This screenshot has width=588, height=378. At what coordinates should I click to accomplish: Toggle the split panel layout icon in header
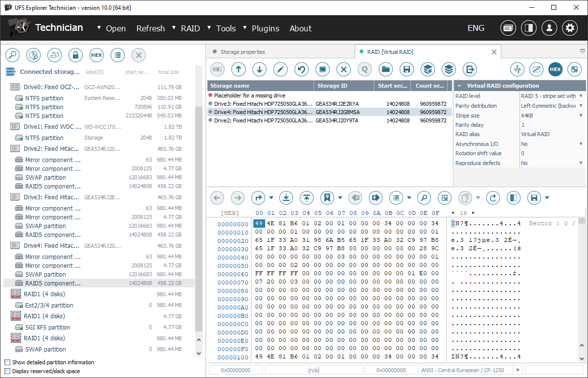pos(529,28)
